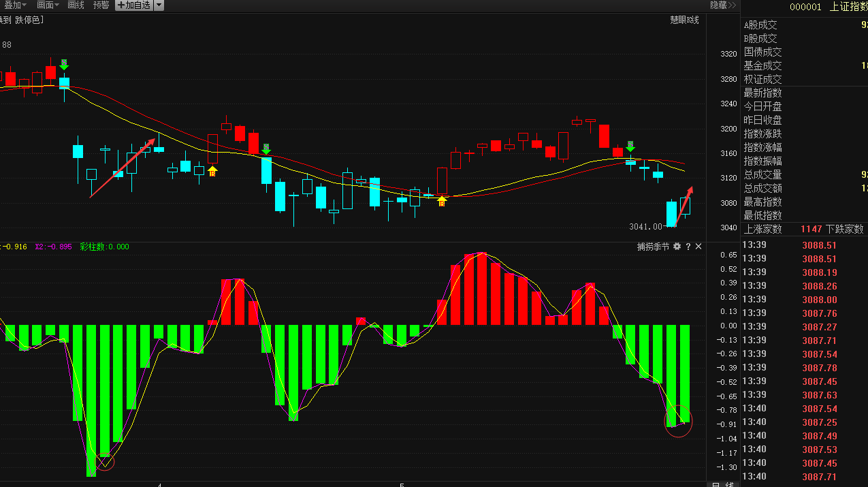Select tick price 3087.63
Image resolution: width=868 pixels, height=487 pixels.
point(820,395)
